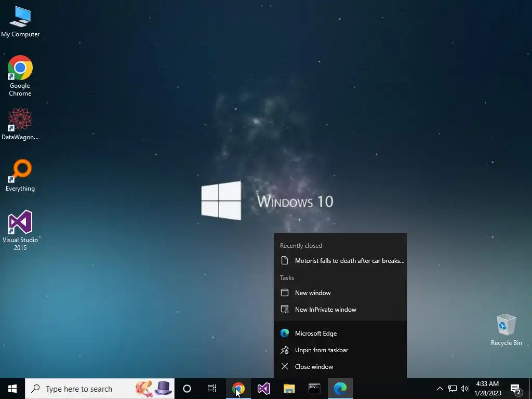Select Unpin from taskbar
The image size is (532, 399).
340,350
